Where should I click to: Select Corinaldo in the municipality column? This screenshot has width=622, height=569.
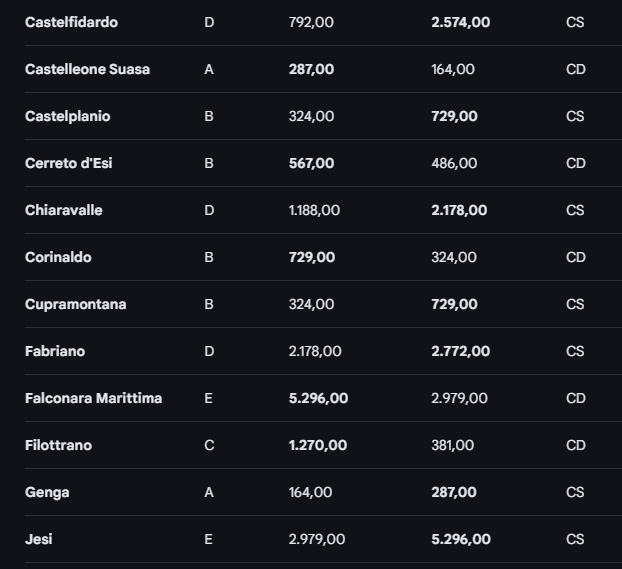pos(58,257)
